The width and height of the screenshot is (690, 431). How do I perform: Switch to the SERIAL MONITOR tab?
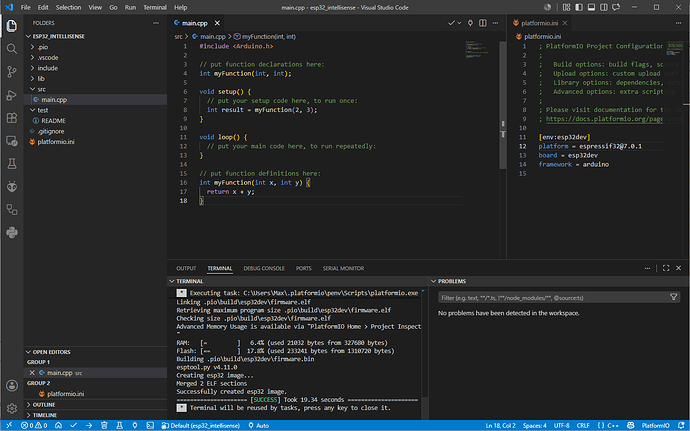[343, 268]
